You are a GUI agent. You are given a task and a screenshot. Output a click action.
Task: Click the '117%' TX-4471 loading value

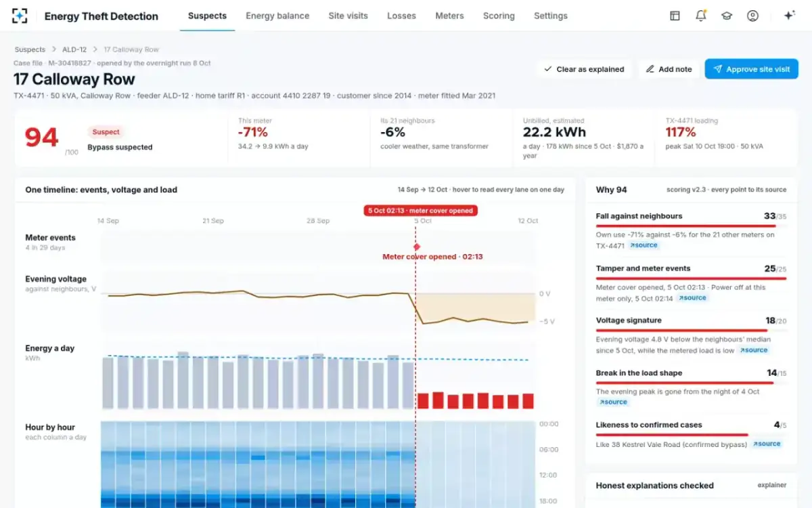point(681,132)
